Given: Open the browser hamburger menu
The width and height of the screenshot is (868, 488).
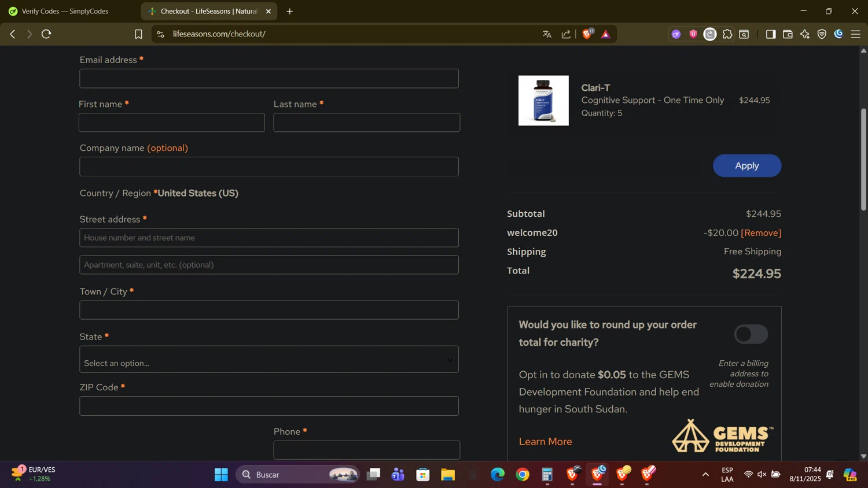Looking at the screenshot, I should click(856, 34).
